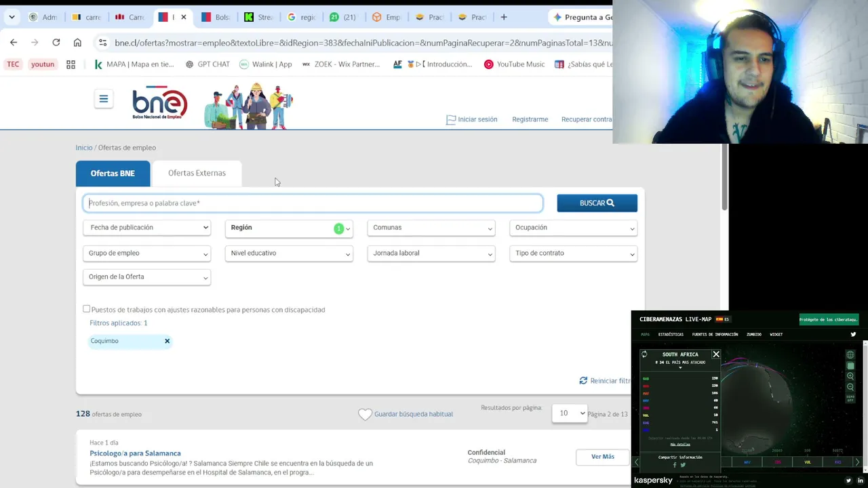The image size is (868, 488).
Task: Open the YouTube Music bookmark
Action: [x=515, y=64]
